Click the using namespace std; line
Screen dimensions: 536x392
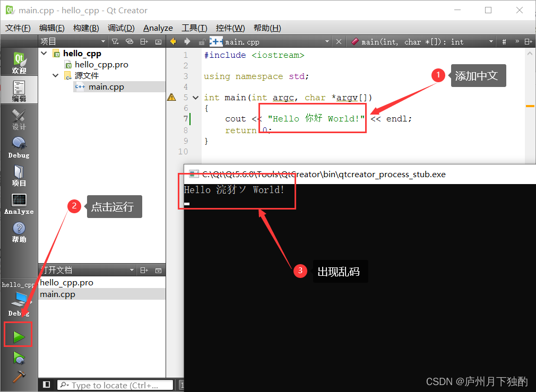(256, 76)
